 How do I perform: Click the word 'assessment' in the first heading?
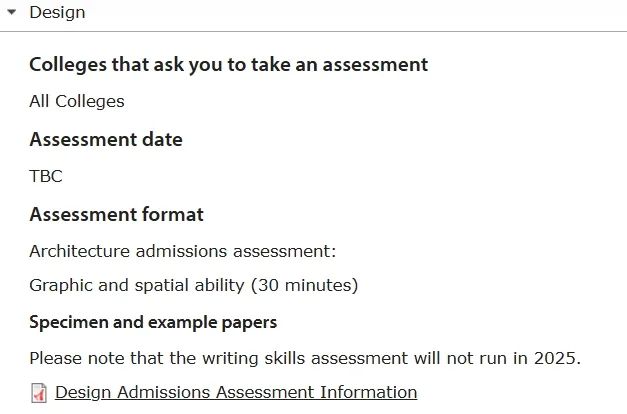coord(375,65)
